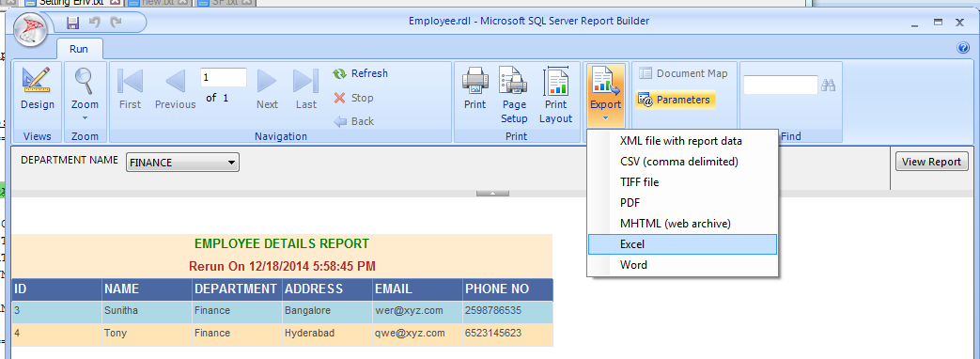Export as PDF
Viewport: 980px width, 359px height.
coord(682,203)
